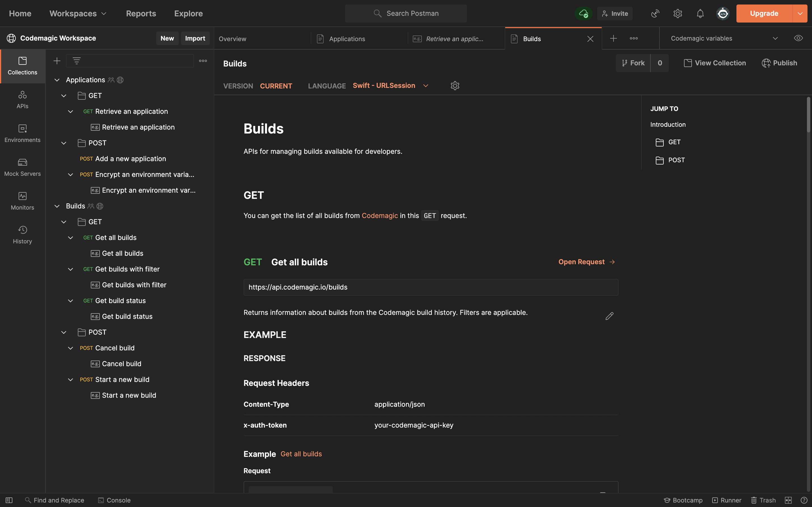Open the Monitors sidebar panel

pos(23,201)
